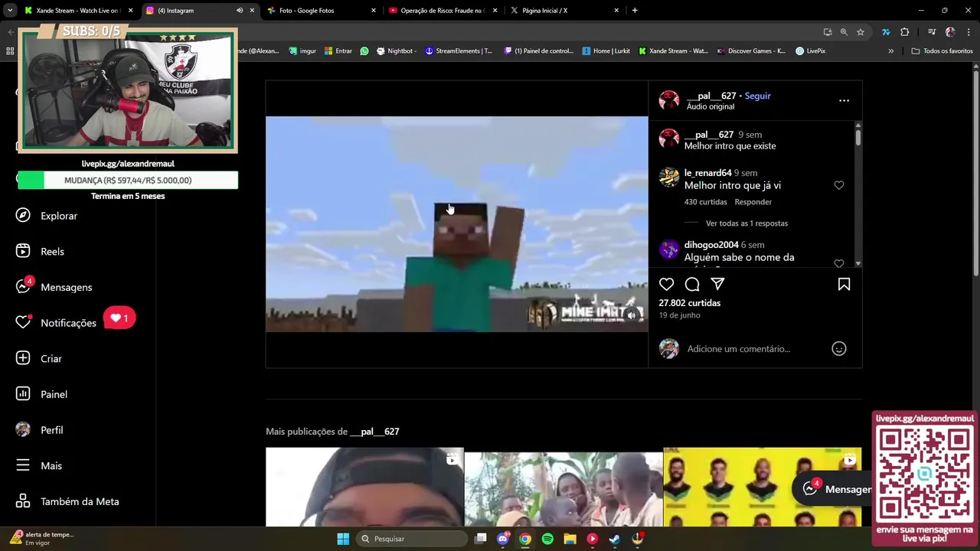Open dihogoo2004's profile link
980x551 pixels.
(710, 245)
